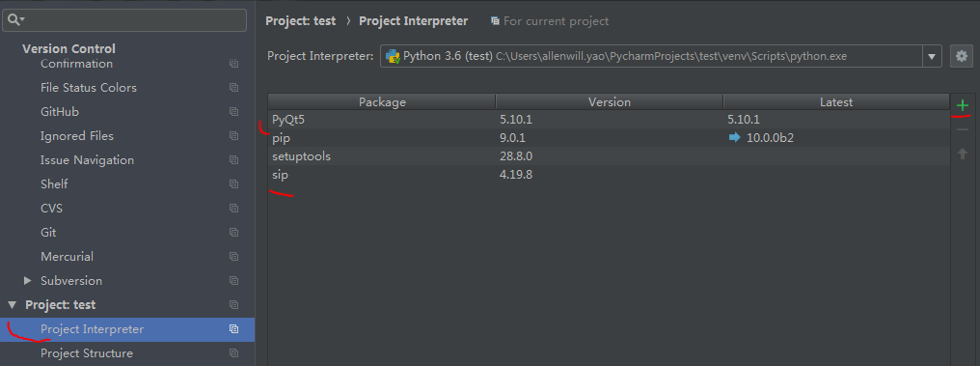Open the interpreter settings gear menu

962,56
